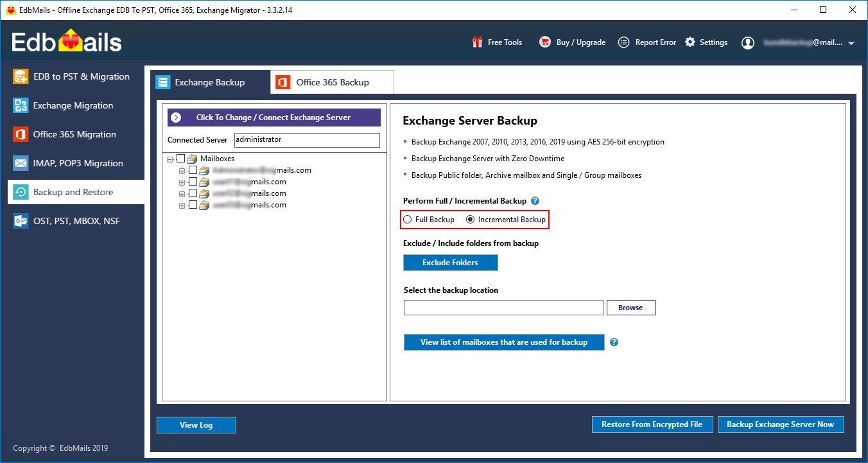Open Settings via the gear item
This screenshot has height=463, width=868.
click(706, 42)
